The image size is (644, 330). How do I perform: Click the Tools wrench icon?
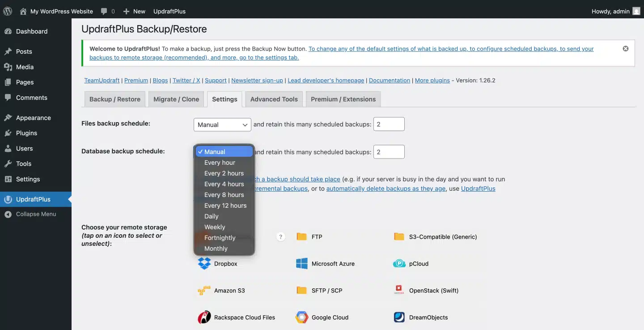click(x=8, y=164)
